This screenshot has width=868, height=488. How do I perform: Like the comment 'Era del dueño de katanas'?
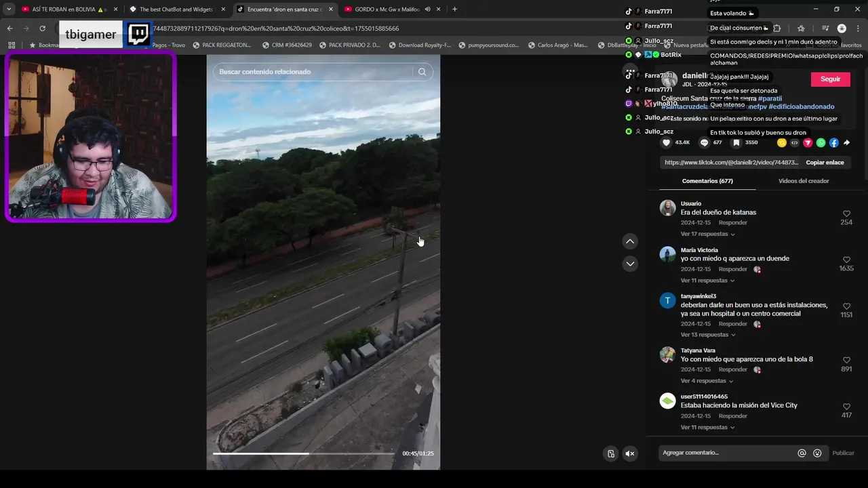pyautogui.click(x=846, y=213)
